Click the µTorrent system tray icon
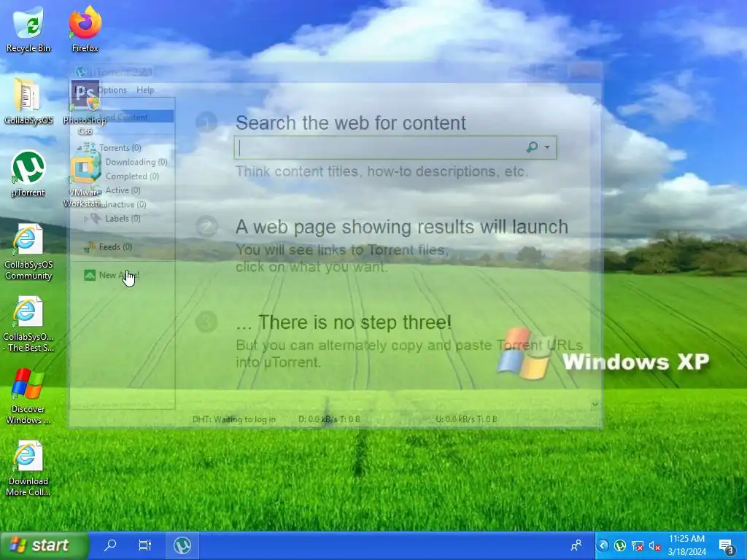The width and height of the screenshot is (747, 560). point(620,545)
